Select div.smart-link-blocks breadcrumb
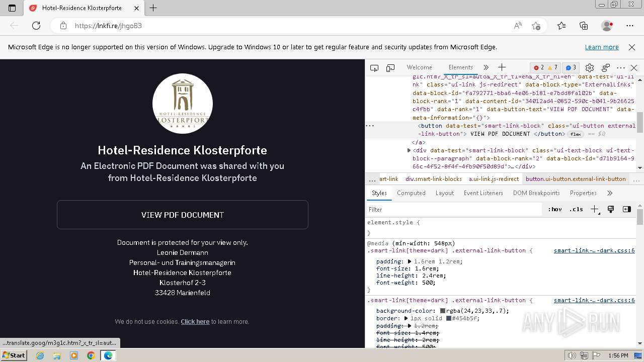The height and width of the screenshot is (362, 644). [434, 179]
